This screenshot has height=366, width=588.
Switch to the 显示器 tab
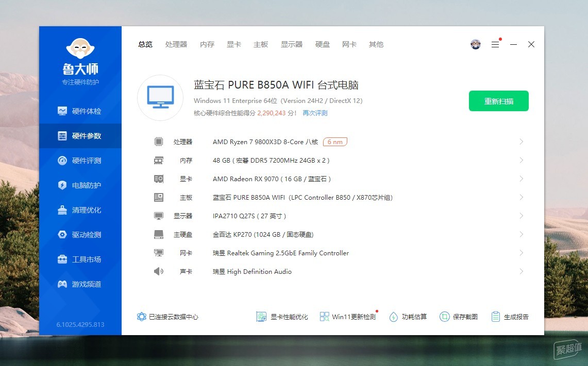coord(291,44)
